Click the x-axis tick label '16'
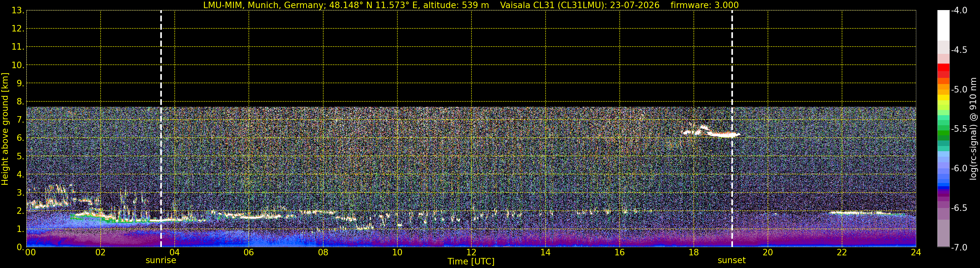 coord(619,253)
